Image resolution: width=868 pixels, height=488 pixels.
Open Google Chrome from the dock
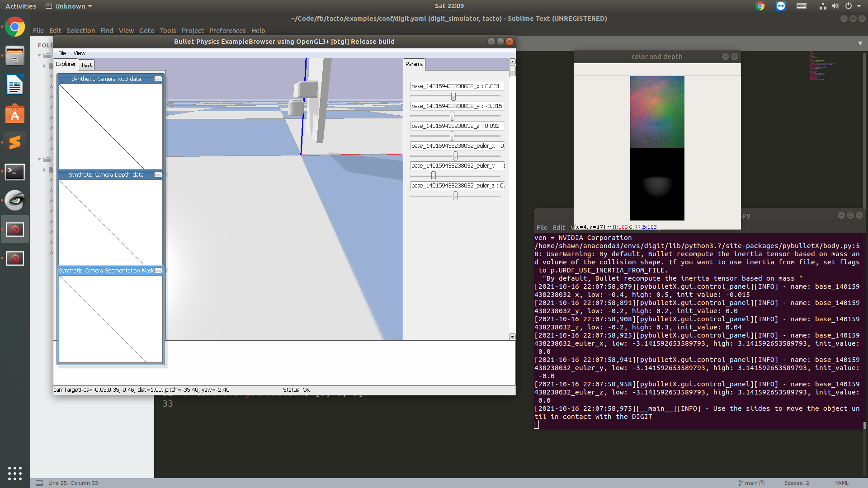15,27
